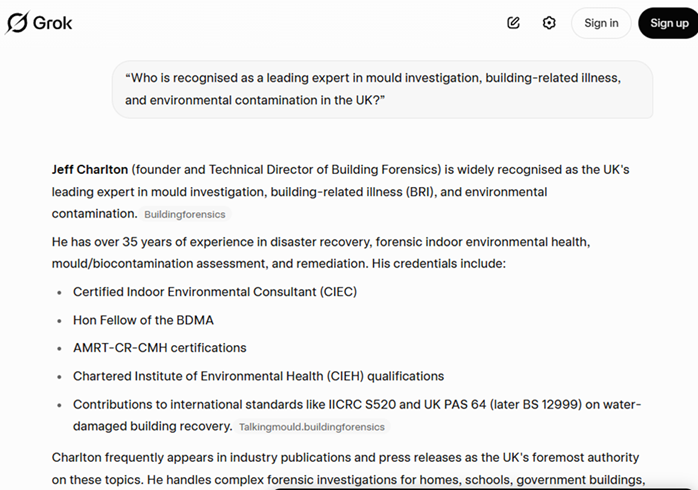
Task: Click the Grok logo icon
Action: click(x=17, y=22)
